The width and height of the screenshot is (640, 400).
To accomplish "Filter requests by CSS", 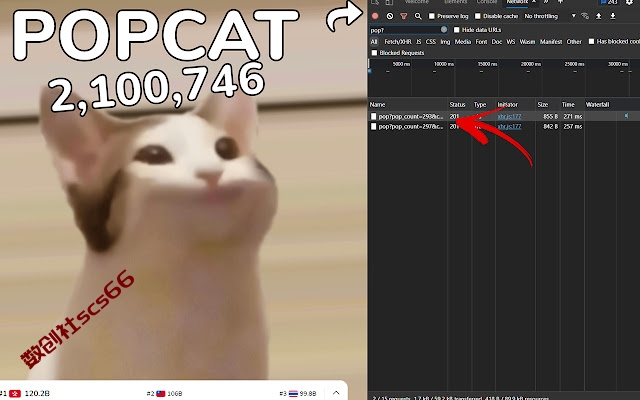I will [x=431, y=42].
